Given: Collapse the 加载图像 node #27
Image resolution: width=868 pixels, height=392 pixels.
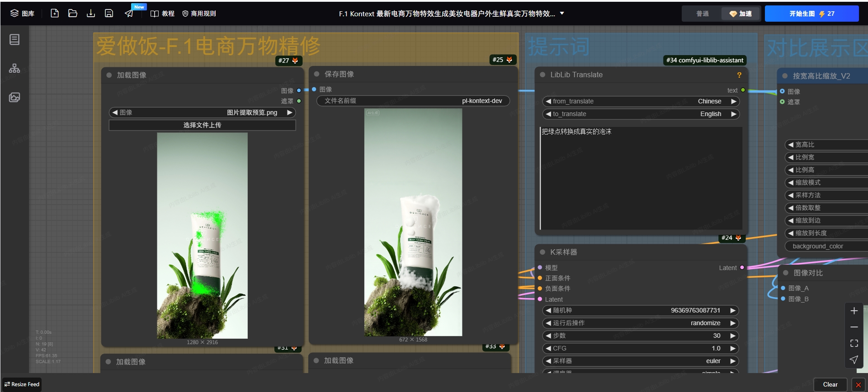Looking at the screenshot, I should pyautogui.click(x=109, y=75).
